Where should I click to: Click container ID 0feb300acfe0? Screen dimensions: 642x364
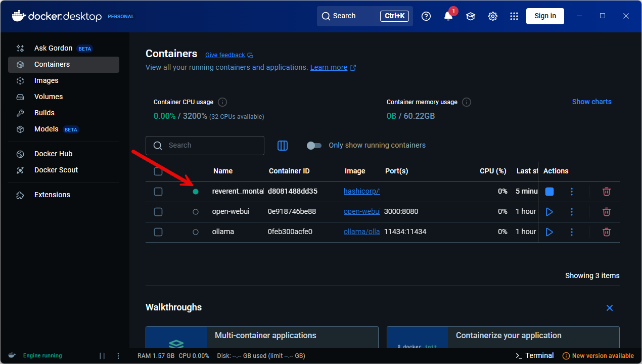point(290,232)
